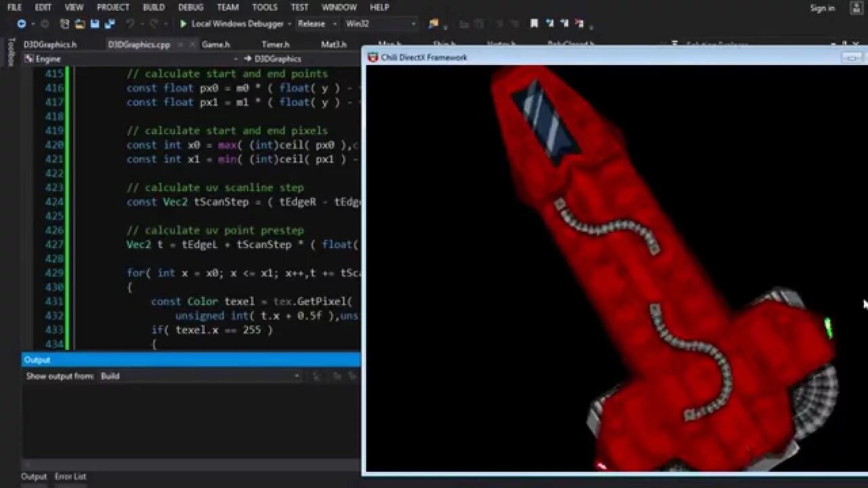Click the New Project toolbar icon

pos(64,24)
